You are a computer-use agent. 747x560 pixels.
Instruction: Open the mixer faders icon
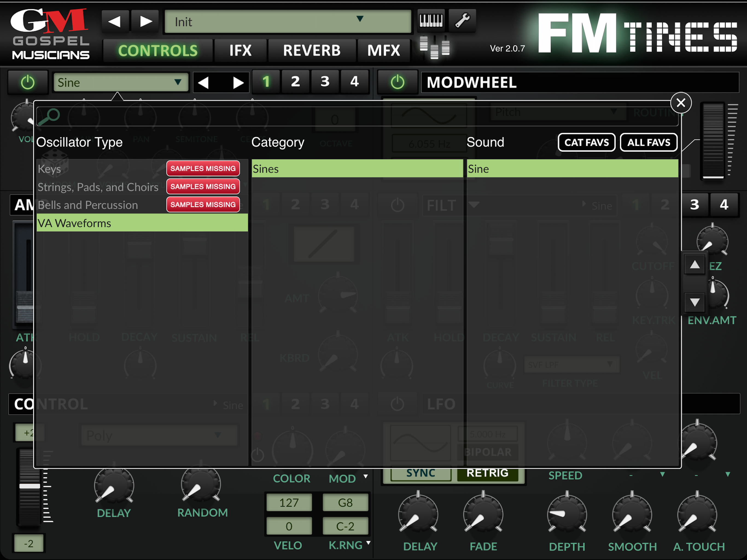pos(435,47)
